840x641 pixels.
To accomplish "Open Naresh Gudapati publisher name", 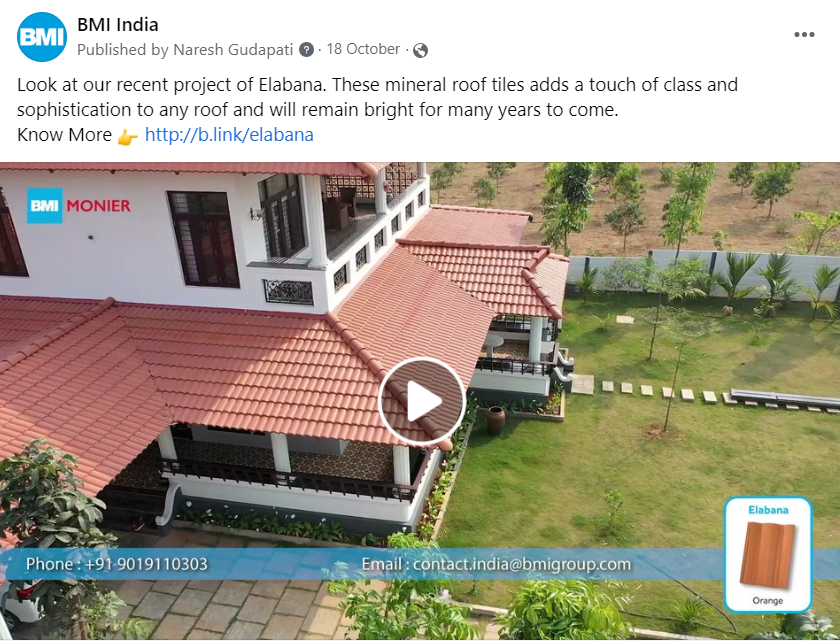I will pyautogui.click(x=233, y=50).
